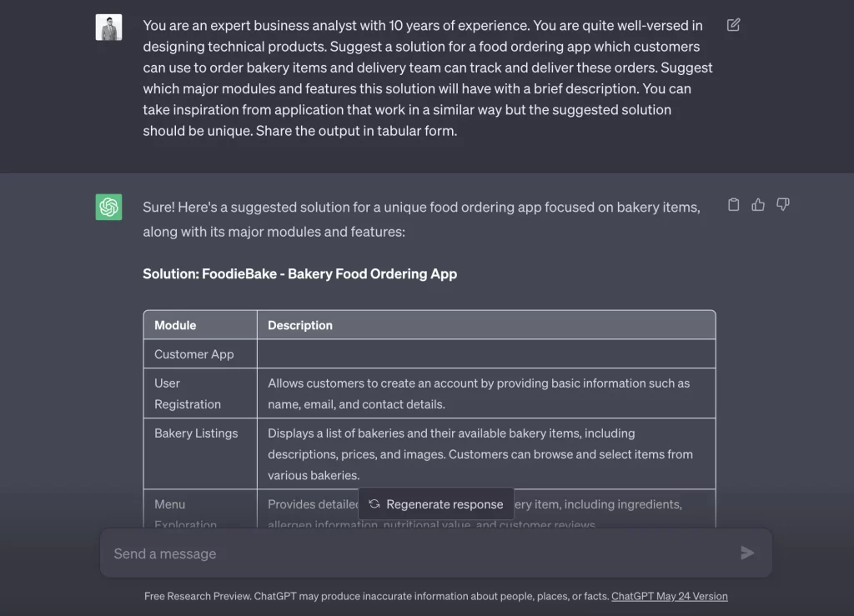Click the User Registration module cell

(188, 393)
